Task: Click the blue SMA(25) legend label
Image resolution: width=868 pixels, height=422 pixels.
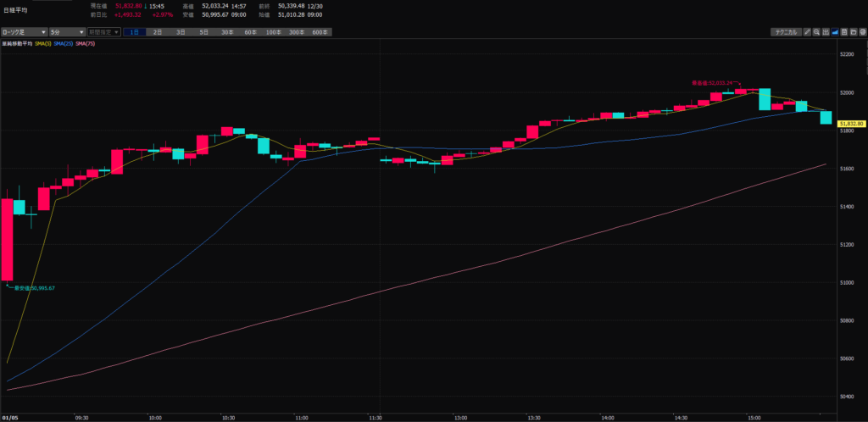Action: coord(64,42)
